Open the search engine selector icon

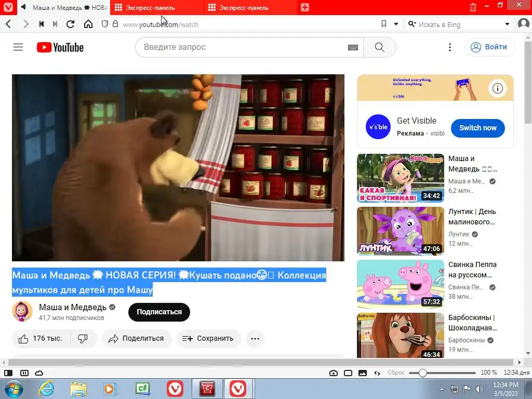coord(411,24)
